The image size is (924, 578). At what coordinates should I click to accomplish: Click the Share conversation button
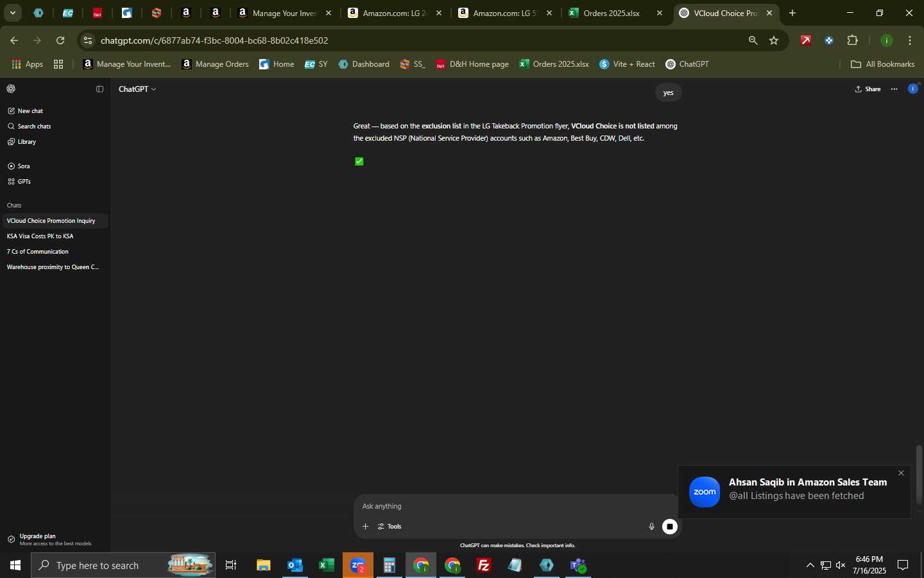coord(868,89)
